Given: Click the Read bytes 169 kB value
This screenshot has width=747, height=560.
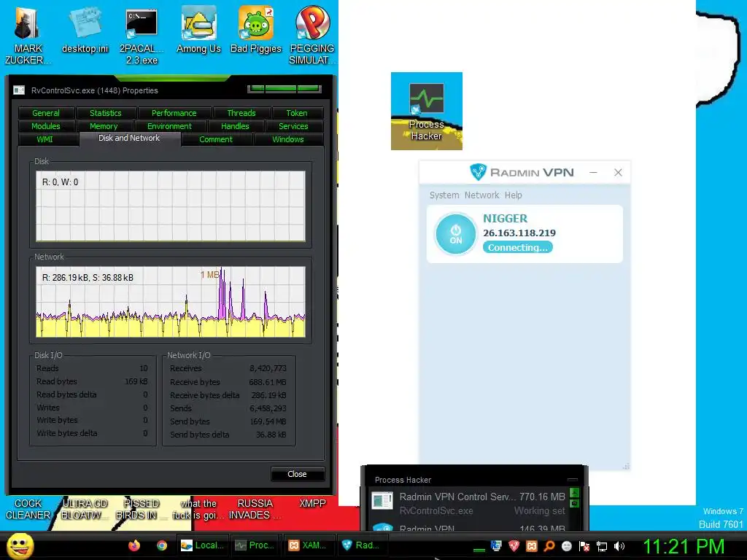Looking at the screenshot, I should point(136,381).
